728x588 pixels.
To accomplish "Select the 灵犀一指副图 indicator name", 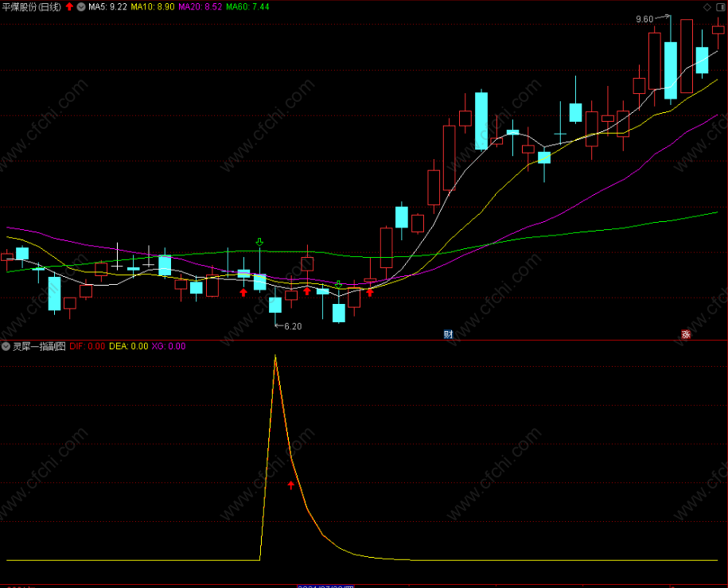I will (39, 346).
